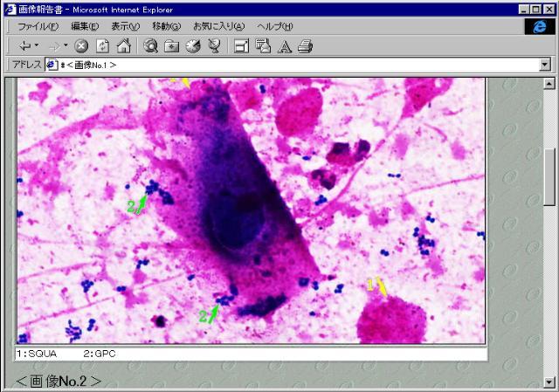
Task: Click the Print toolbar icon
Action: tap(305, 45)
